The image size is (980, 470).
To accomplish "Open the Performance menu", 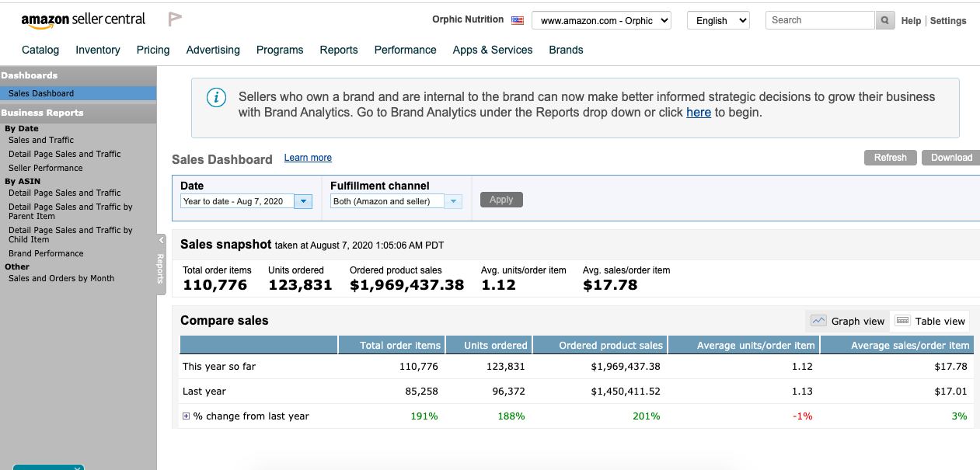I will (x=406, y=50).
